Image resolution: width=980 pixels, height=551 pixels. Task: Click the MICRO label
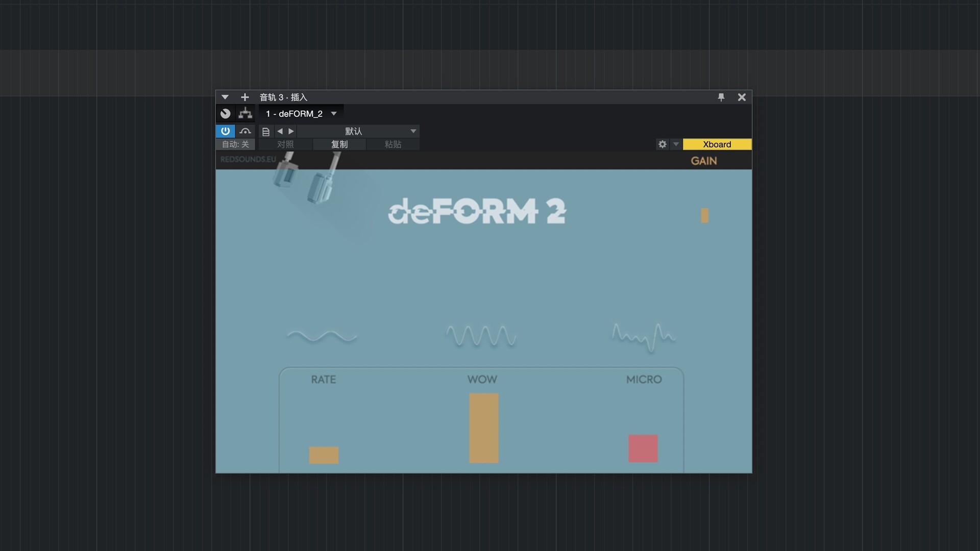[x=644, y=380]
